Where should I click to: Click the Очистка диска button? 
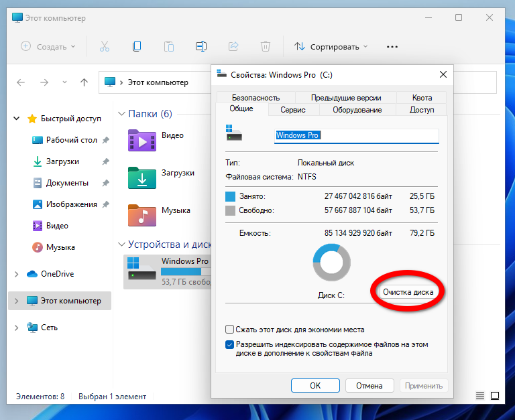click(408, 292)
